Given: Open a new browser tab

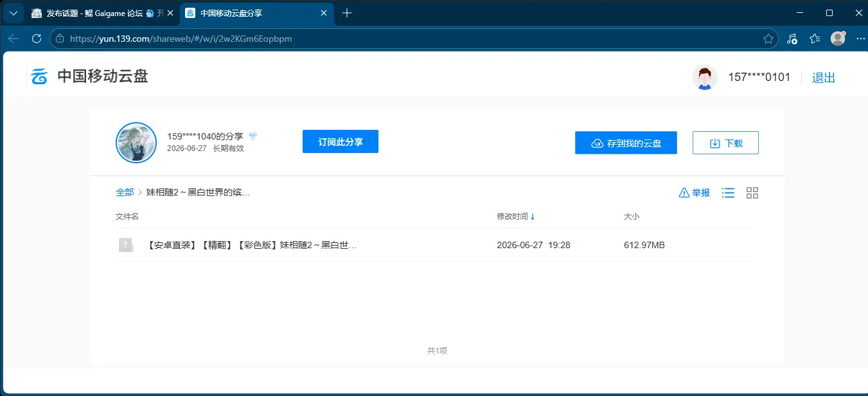Looking at the screenshot, I should point(347,13).
